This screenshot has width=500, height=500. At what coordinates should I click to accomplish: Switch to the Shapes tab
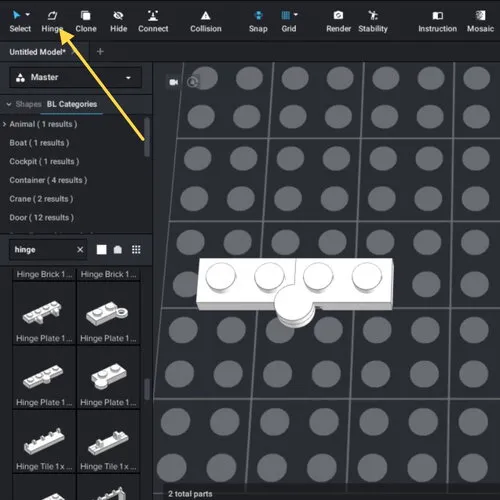pos(28,104)
